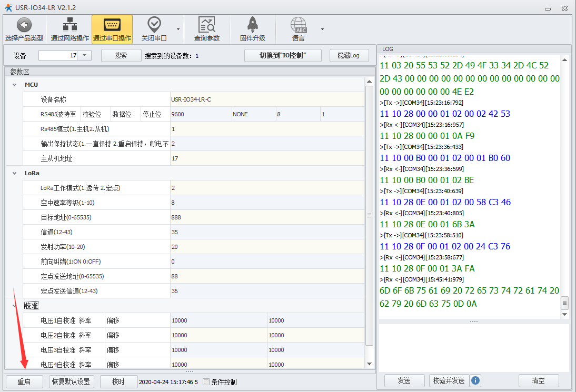Click the 搜索到的设备数 label
The image size is (576, 392).
172,56
